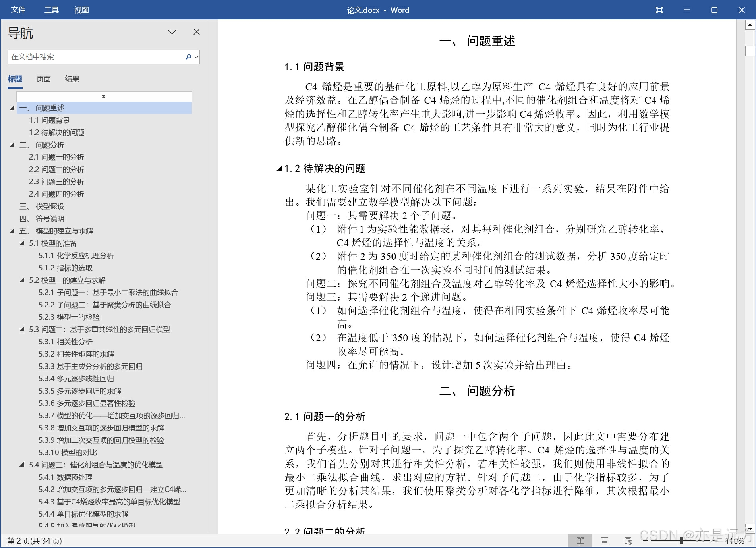Image resolution: width=756 pixels, height=548 pixels.
Task: Go to heading 5.3.4 多元逐步线性回归
Action: coord(76,378)
